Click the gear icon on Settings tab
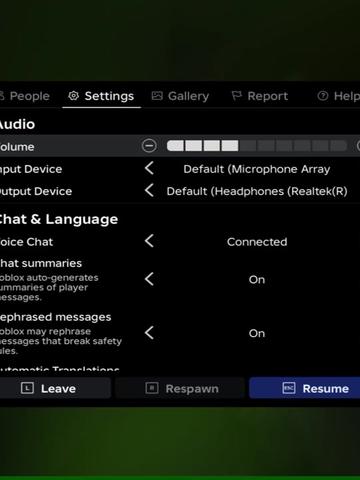 pyautogui.click(x=73, y=96)
